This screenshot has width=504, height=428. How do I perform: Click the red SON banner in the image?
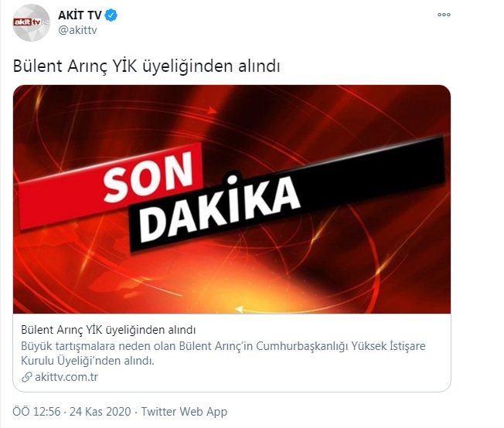pos(111,186)
